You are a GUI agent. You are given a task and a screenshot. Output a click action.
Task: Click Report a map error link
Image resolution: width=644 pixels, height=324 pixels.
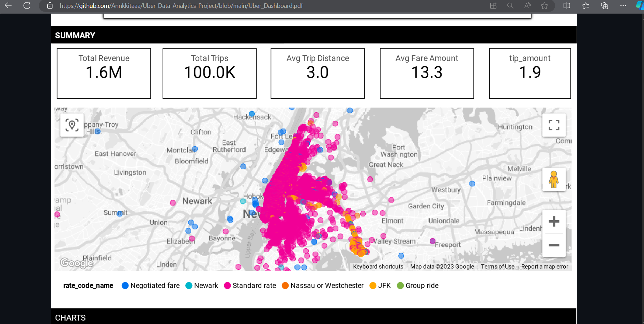pyautogui.click(x=545, y=266)
